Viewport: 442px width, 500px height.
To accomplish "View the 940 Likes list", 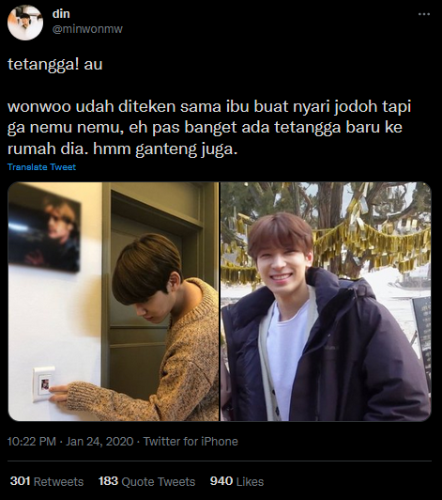I will coord(237,481).
